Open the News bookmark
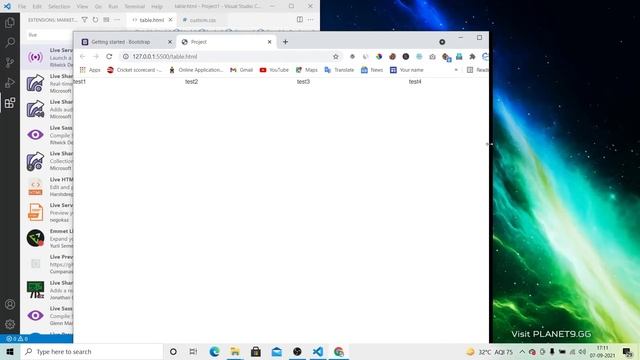 (372, 70)
